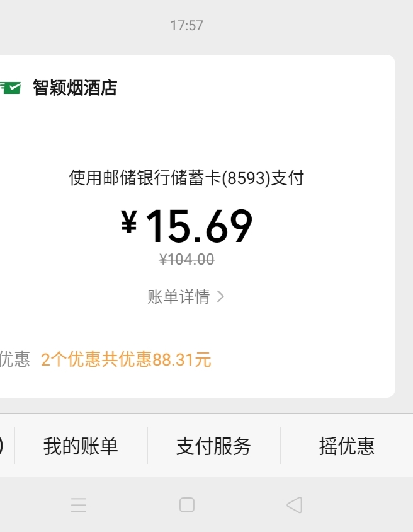Tap the 使用邮储银行储蓄卡(8593)支付 text
This screenshot has width=413, height=532.
coord(186,178)
